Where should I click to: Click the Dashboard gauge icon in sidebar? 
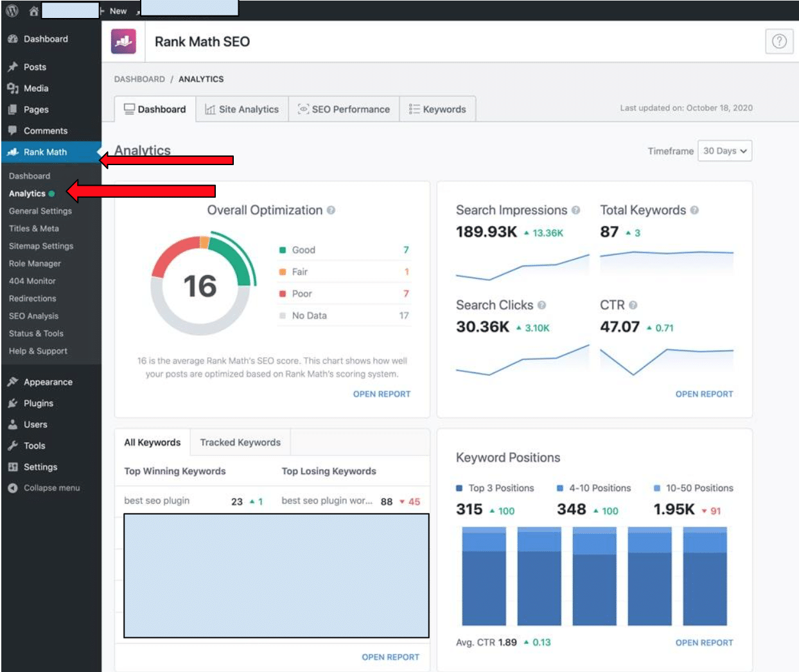point(13,39)
